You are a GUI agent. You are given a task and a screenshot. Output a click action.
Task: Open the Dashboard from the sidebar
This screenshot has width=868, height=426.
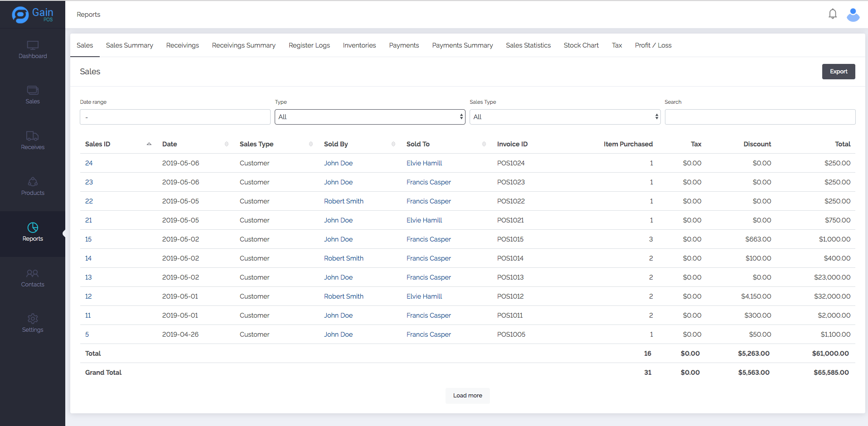point(33,50)
